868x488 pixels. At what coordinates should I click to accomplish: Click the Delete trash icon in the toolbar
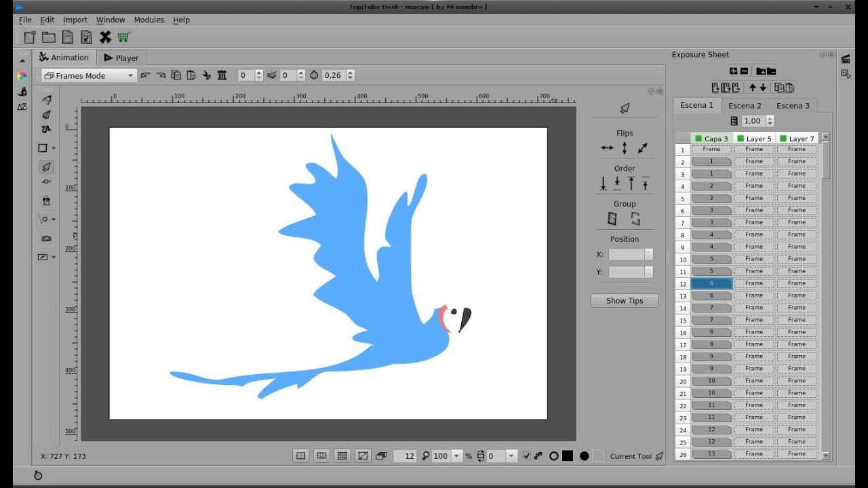[x=222, y=75]
